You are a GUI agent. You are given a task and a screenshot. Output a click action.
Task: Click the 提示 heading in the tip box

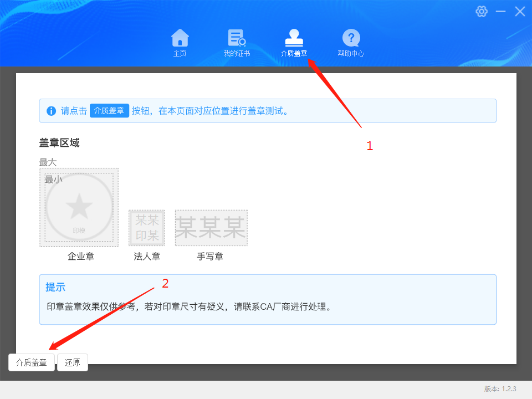[x=55, y=287]
